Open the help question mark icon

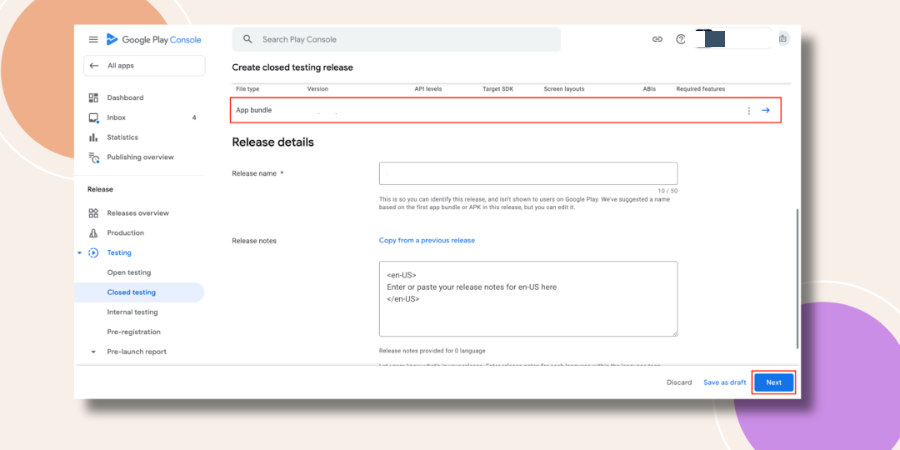pos(681,39)
